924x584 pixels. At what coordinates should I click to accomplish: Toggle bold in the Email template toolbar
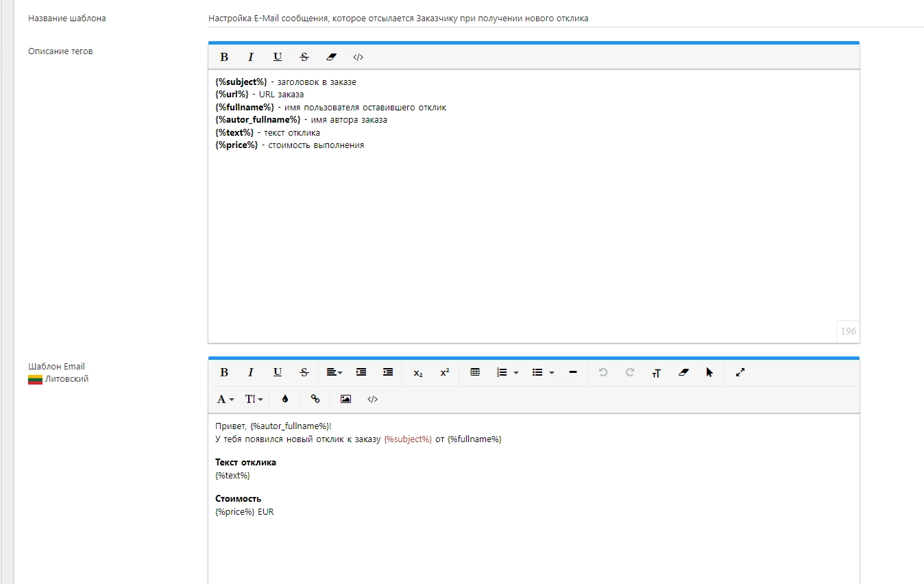(x=223, y=372)
